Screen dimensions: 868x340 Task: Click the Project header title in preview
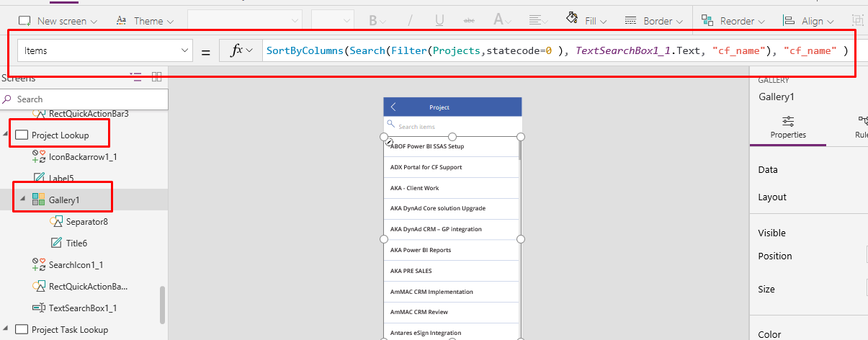[439, 107]
